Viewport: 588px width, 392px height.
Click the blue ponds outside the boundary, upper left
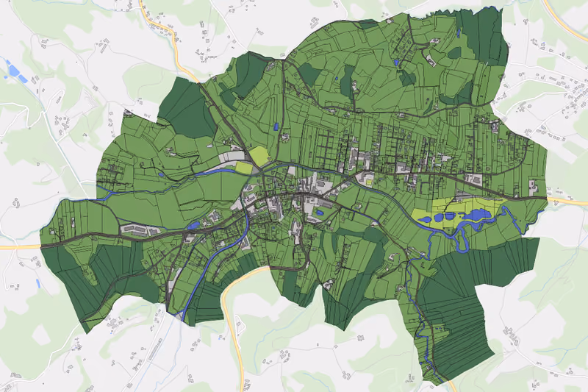[x=16, y=73]
